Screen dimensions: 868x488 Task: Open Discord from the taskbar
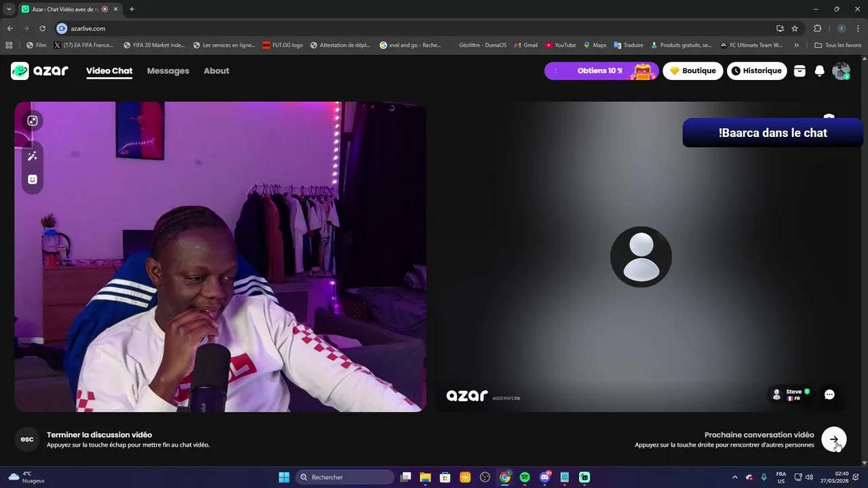pos(545,477)
